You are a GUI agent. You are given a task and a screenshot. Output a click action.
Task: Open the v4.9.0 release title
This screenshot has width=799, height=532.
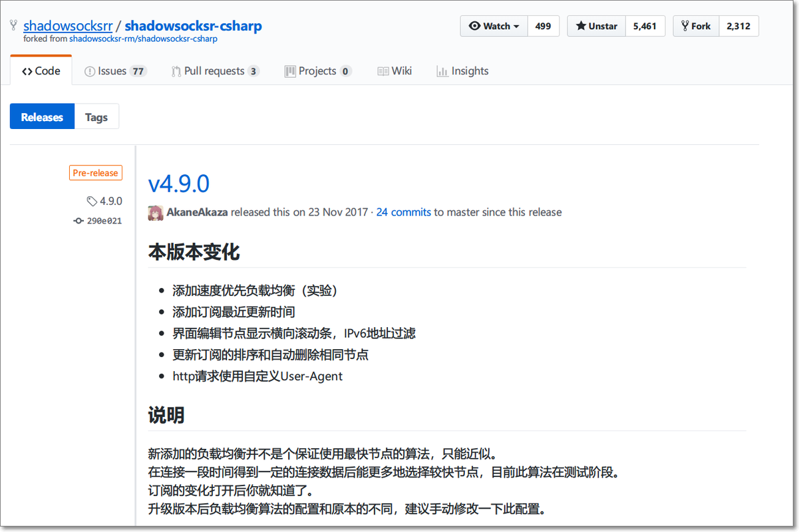click(x=179, y=184)
